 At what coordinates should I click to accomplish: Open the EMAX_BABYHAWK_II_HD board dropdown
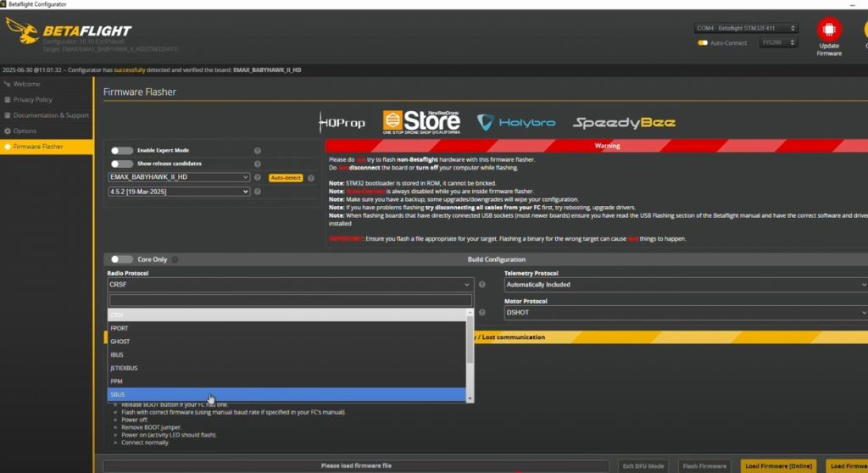point(179,177)
